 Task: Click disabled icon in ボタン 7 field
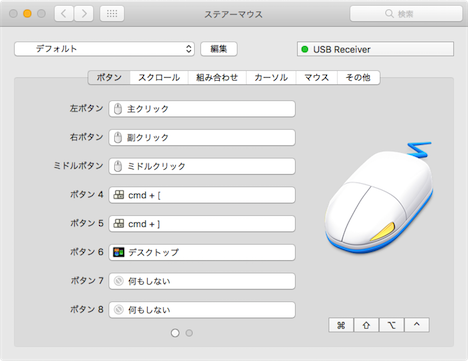(119, 281)
